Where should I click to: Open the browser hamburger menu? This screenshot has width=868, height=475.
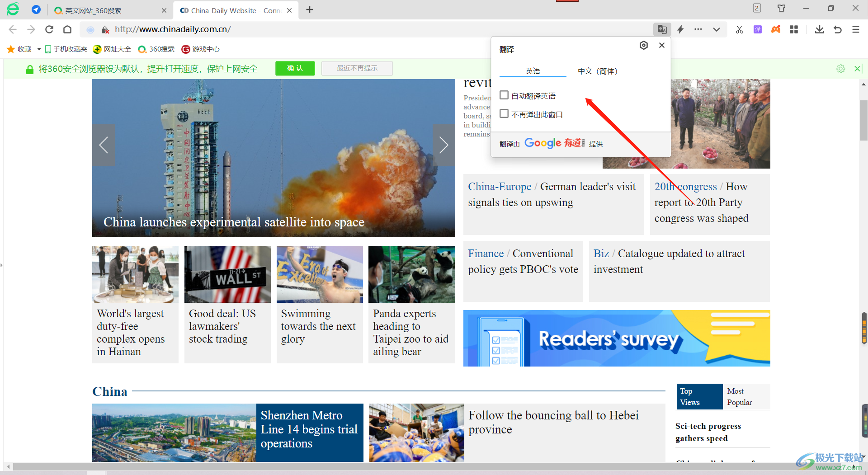[855, 29]
